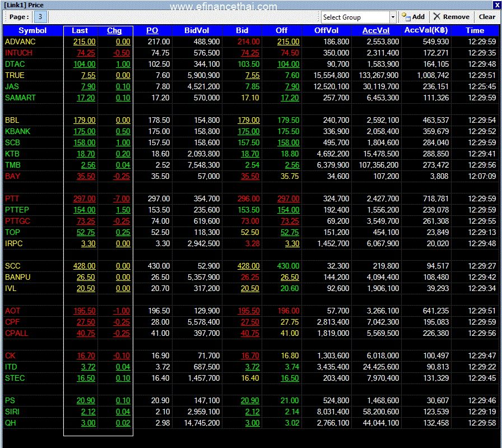Click the AccVol column header
The height and width of the screenshot is (448, 502).
376,30
